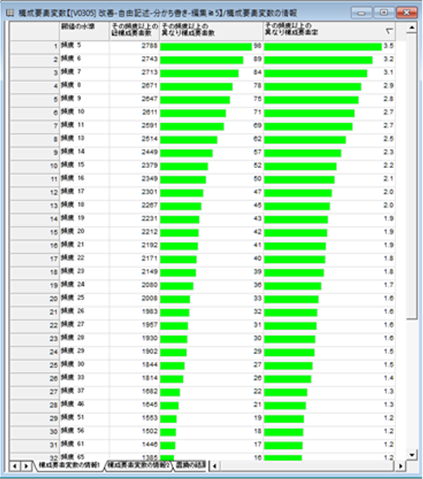Click the vertical scrollbar thumb
423x479 pixels.
[x=412, y=177]
